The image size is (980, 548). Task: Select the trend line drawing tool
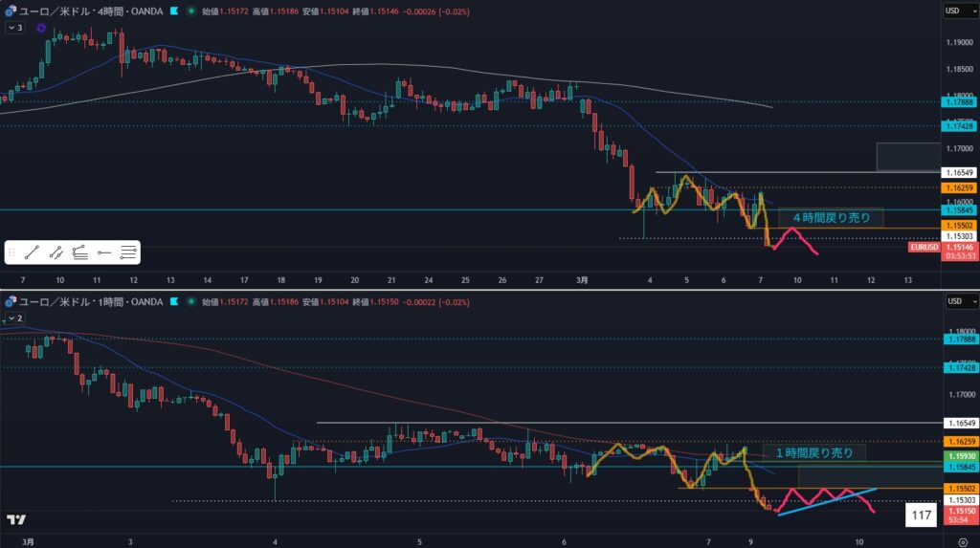click(33, 252)
